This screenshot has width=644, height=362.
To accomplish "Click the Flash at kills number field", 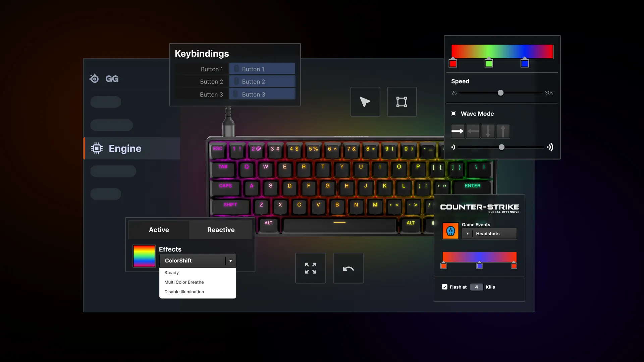I will [476, 287].
